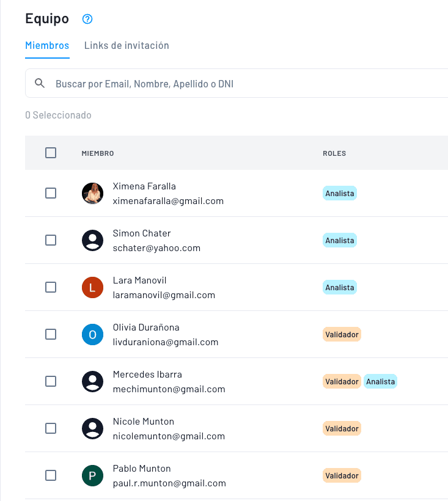The height and width of the screenshot is (501, 448).
Task: Click Ximena Faralla's profile photo
Action: point(92,193)
